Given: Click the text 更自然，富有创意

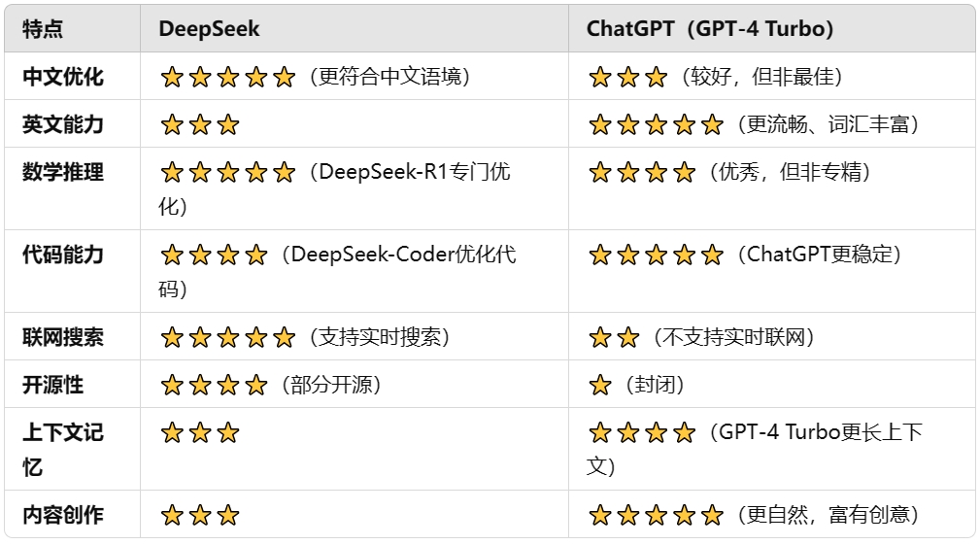Looking at the screenshot, I should point(828,515).
